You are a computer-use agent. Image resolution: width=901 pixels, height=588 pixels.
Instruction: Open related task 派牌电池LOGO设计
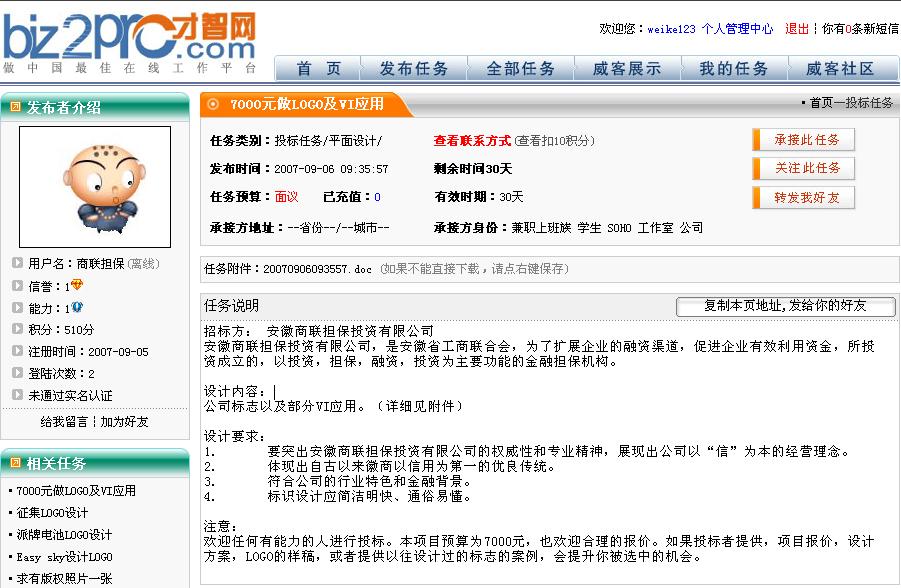click(x=64, y=535)
